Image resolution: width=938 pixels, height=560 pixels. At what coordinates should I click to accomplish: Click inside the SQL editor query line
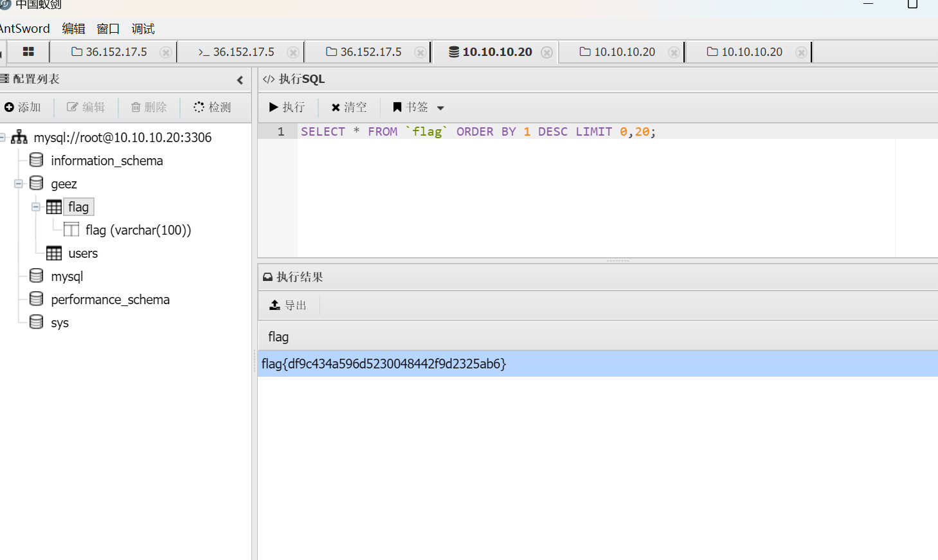tap(478, 132)
